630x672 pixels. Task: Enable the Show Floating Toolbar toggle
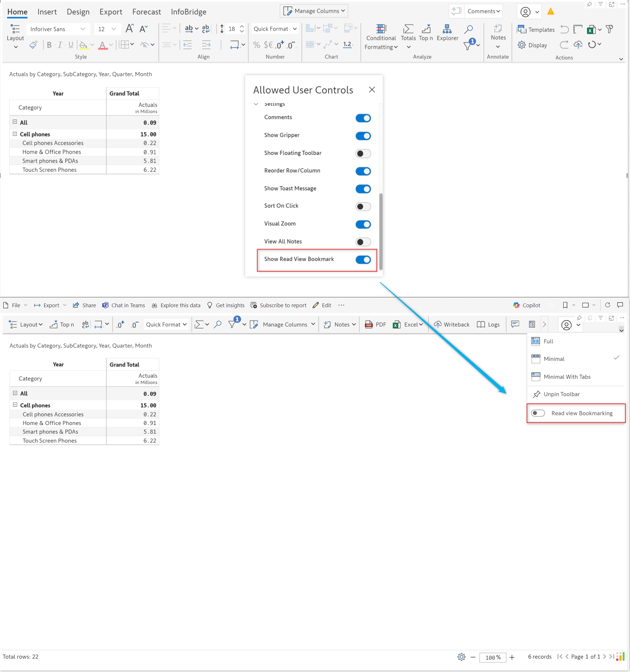coord(363,154)
